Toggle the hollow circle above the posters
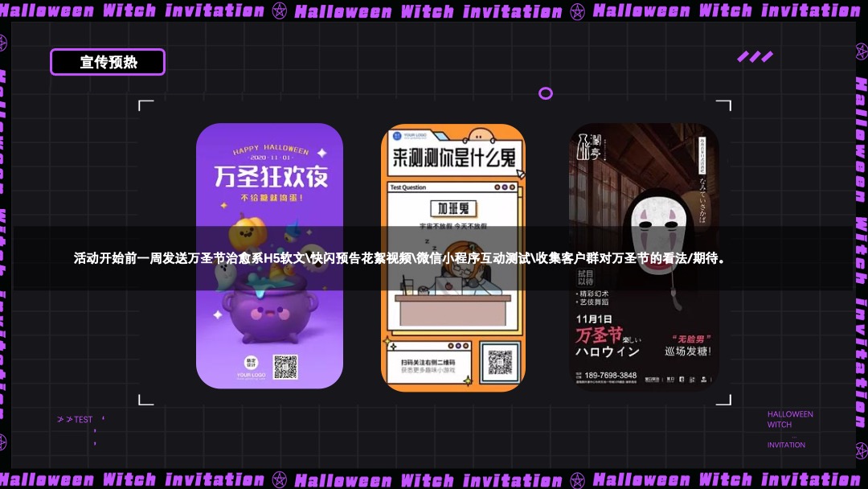 pos(546,93)
